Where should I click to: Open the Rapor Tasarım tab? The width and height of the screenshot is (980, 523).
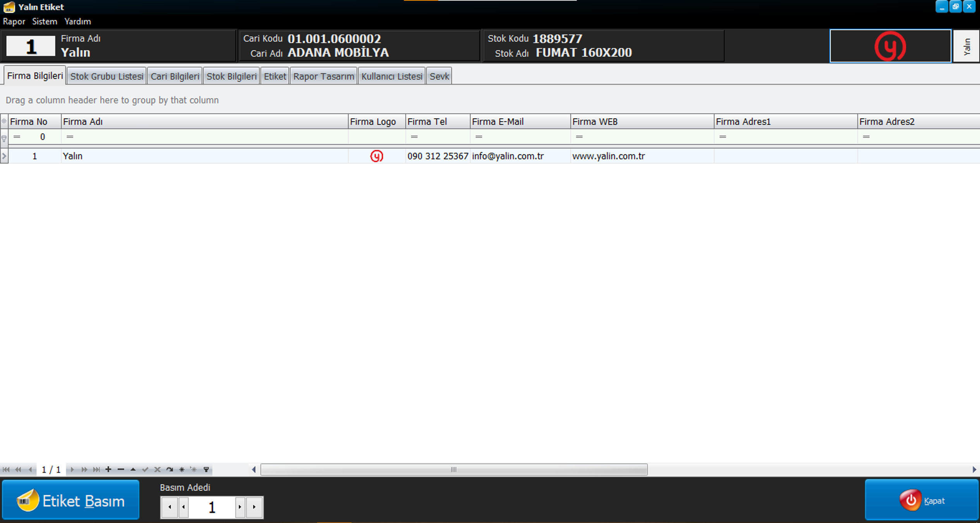323,76
